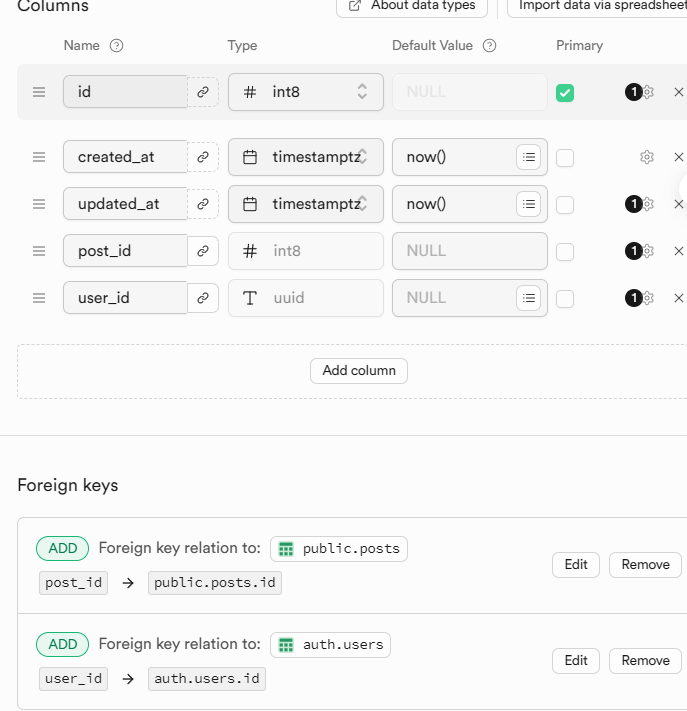Click the link icon beside post_id column
The height and width of the screenshot is (711, 687).
(202, 251)
